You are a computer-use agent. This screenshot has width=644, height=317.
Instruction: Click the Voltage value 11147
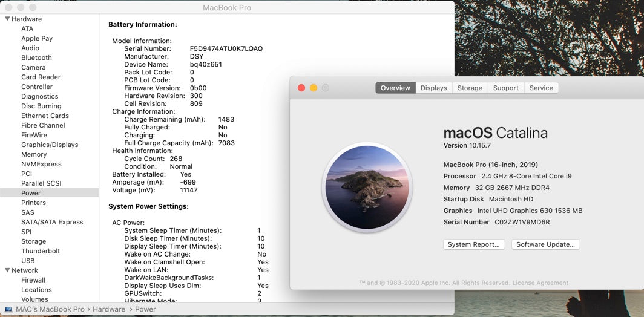click(189, 190)
